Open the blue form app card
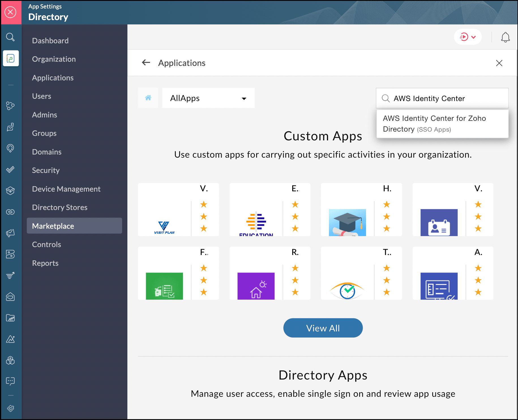The image size is (518, 420). point(453,273)
